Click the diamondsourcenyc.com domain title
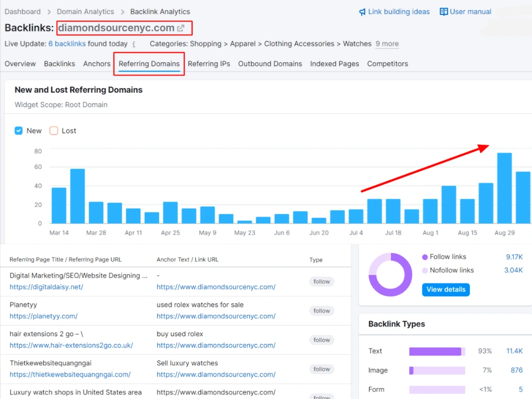 point(116,28)
